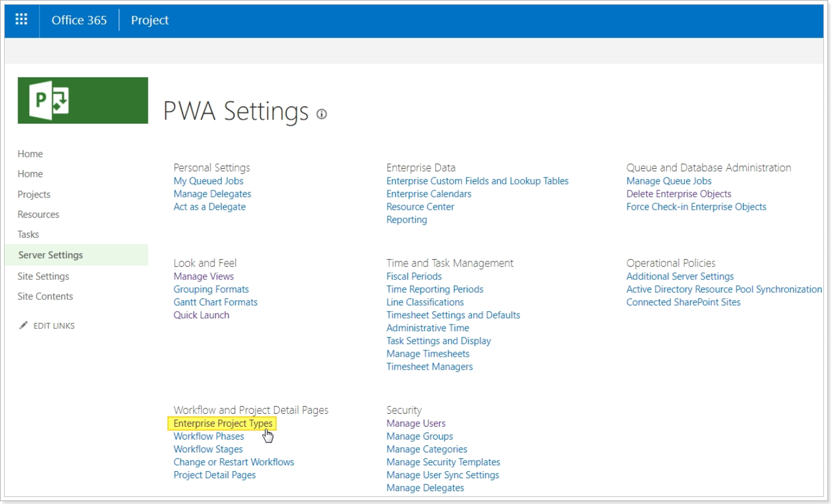The image size is (831, 504).
Task: Click the Project title in header
Action: click(x=150, y=20)
